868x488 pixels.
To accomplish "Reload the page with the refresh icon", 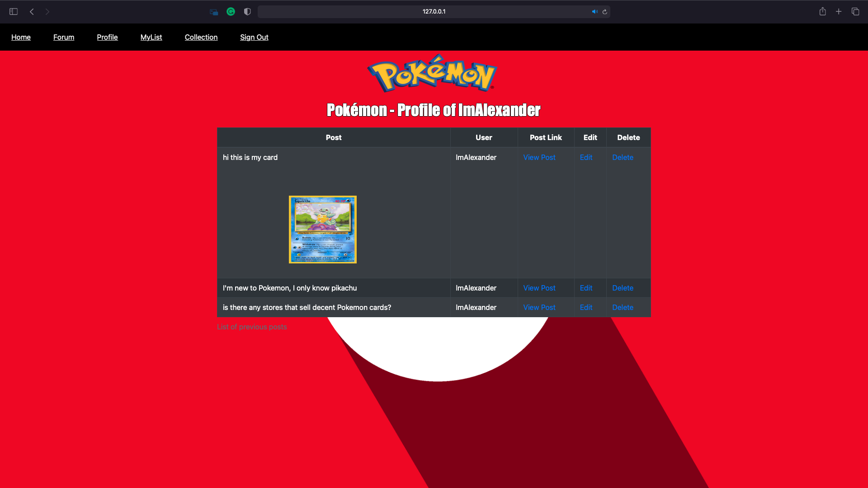I will [605, 12].
